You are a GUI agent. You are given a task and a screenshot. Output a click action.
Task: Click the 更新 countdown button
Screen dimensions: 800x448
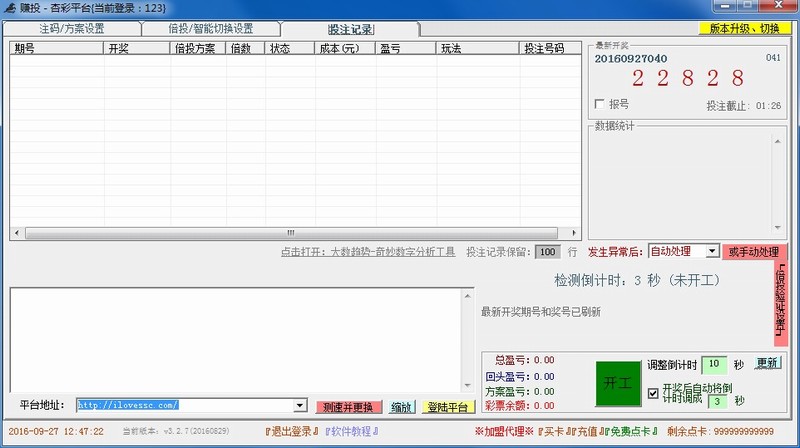(x=766, y=363)
